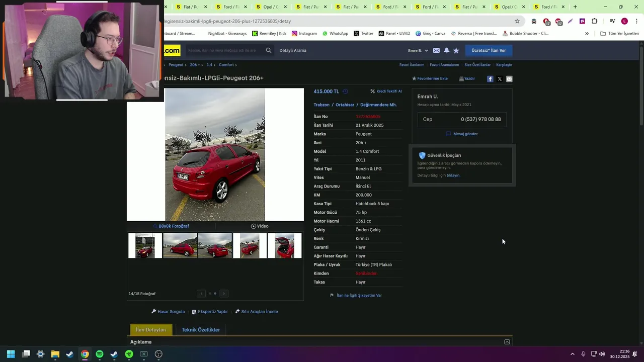
Task: Open File Explorer from the taskbar
Action: click(x=55, y=354)
